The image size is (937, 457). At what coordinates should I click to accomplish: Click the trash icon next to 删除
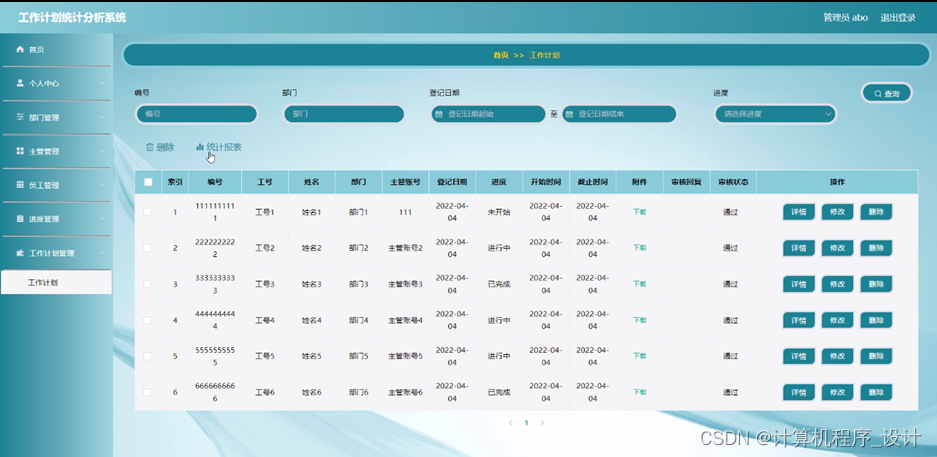point(149,147)
